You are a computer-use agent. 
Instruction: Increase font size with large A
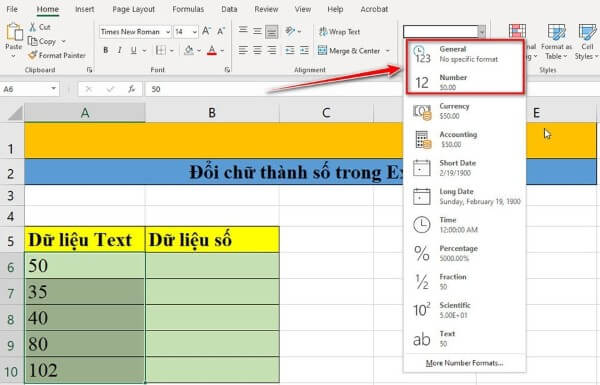pos(206,31)
